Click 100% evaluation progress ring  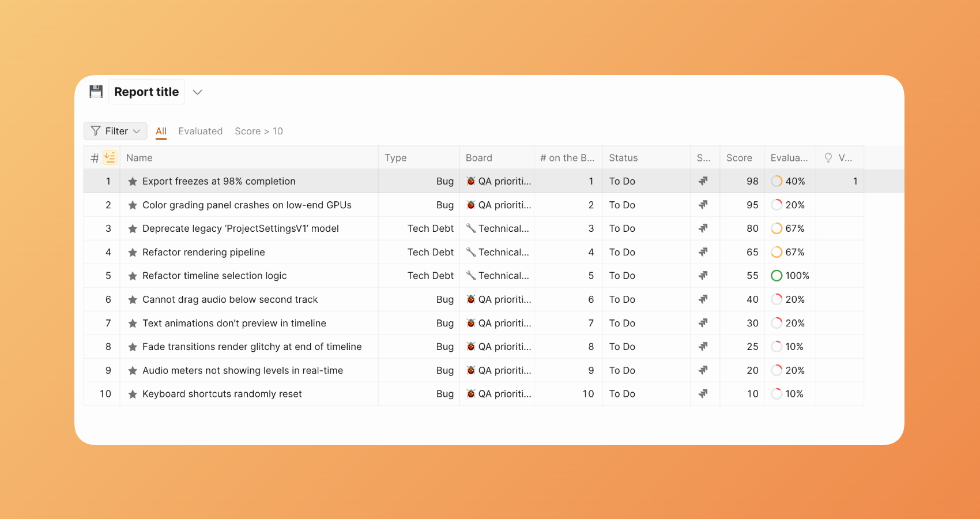point(777,276)
